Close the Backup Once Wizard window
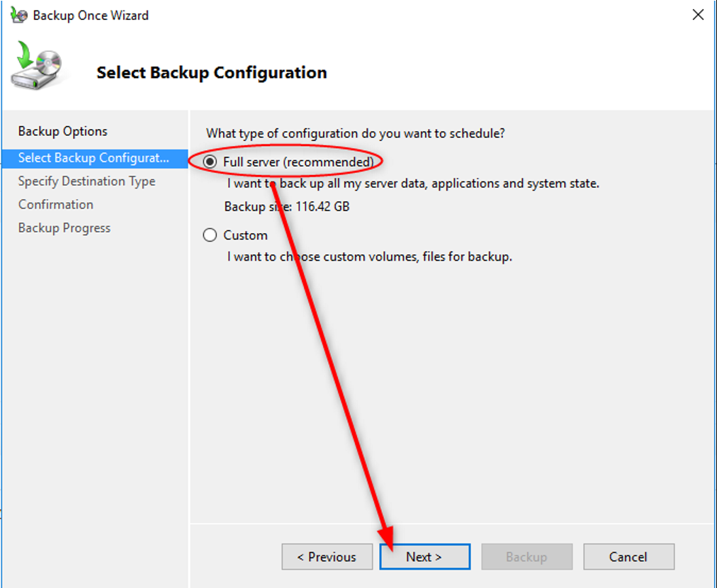 698,15
